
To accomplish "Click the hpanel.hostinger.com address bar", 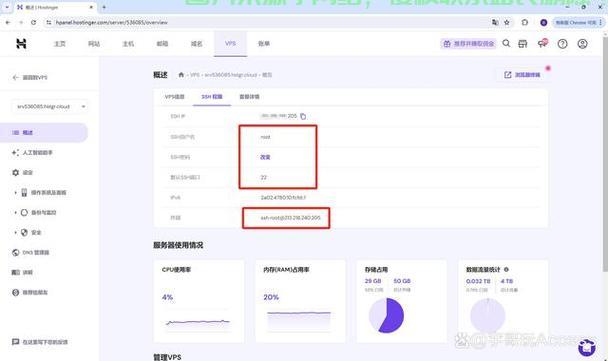I will (x=268, y=22).
